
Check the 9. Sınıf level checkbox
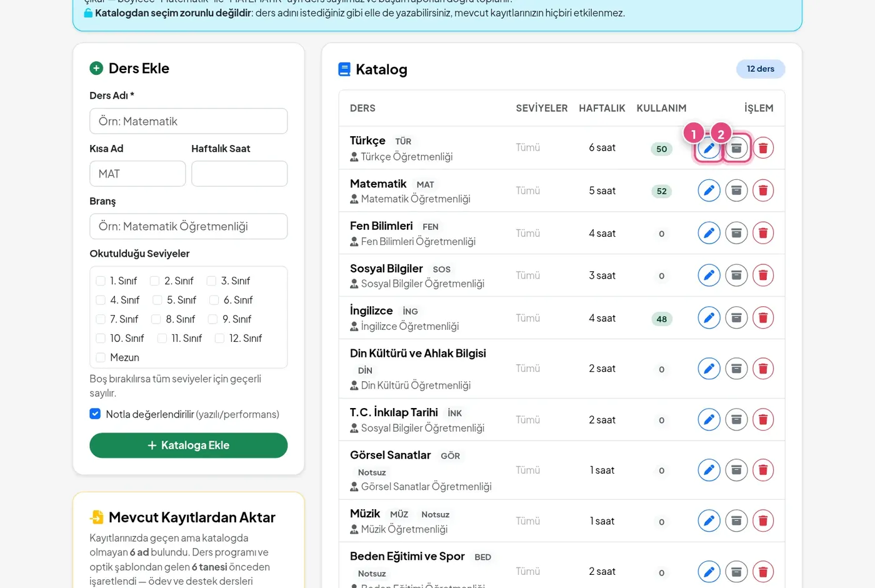point(213,319)
